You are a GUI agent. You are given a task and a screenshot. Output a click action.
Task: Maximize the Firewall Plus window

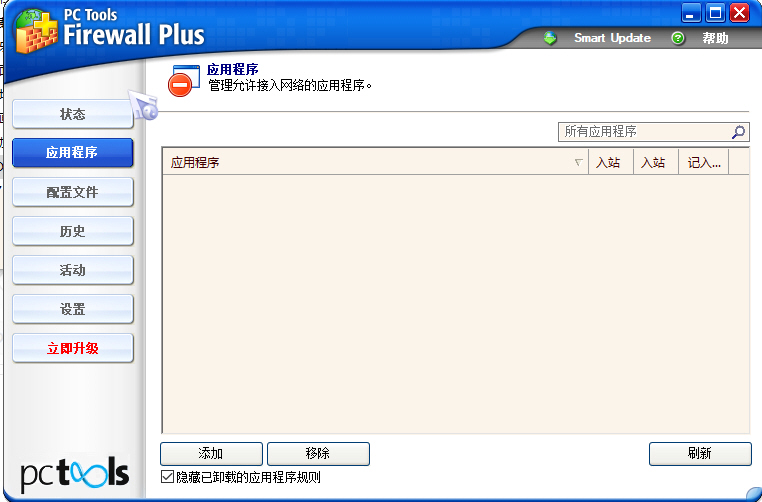pyautogui.click(x=715, y=13)
